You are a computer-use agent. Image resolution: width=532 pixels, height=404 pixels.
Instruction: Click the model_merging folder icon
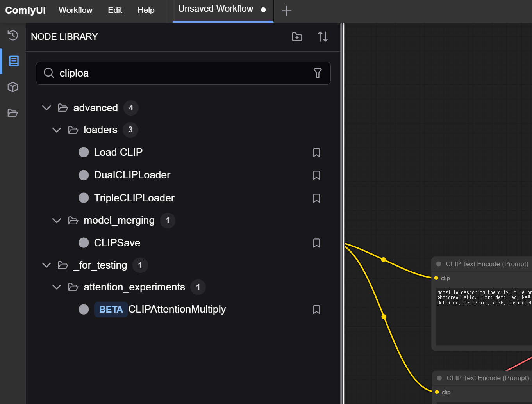(x=73, y=221)
